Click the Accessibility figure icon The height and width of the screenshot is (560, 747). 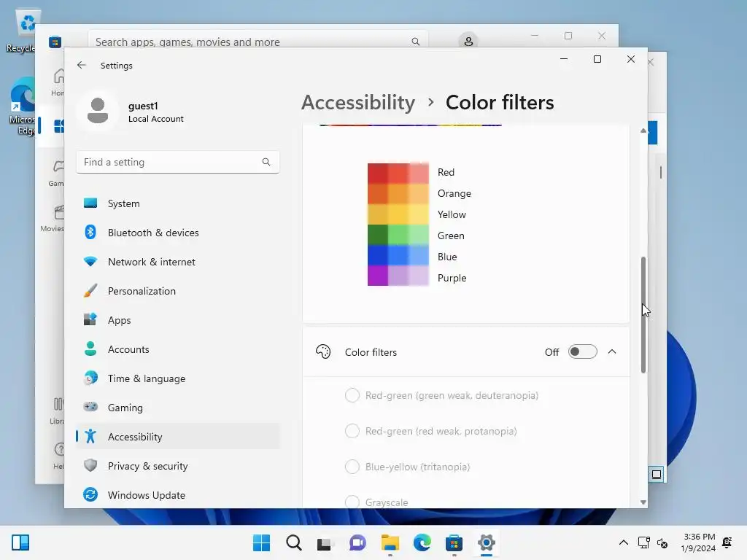(90, 436)
